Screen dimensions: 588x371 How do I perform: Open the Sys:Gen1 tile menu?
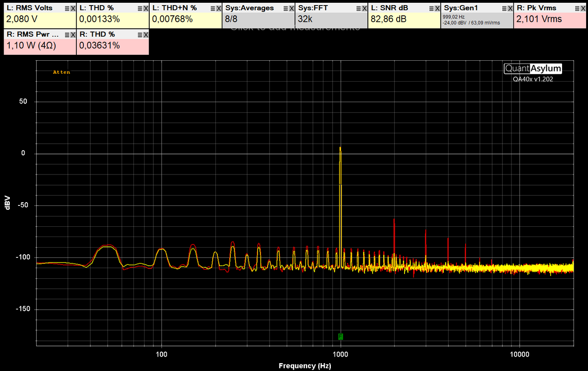[x=504, y=9]
